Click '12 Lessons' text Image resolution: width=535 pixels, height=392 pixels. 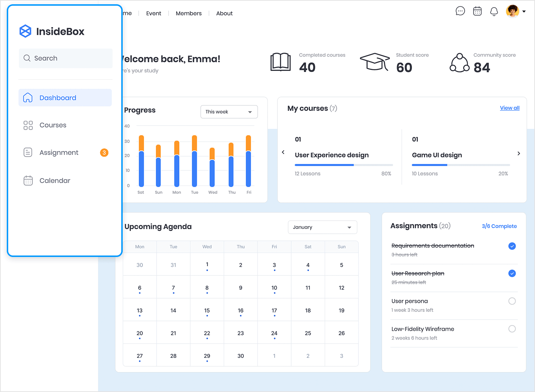307,174
